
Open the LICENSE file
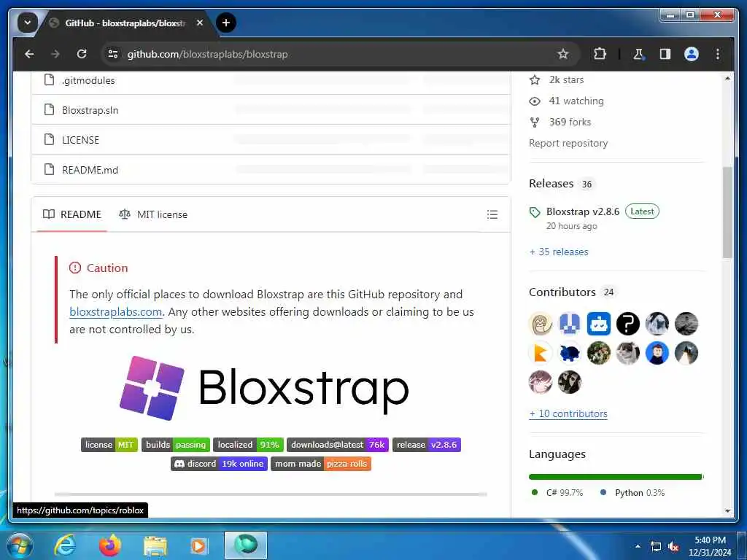80,140
